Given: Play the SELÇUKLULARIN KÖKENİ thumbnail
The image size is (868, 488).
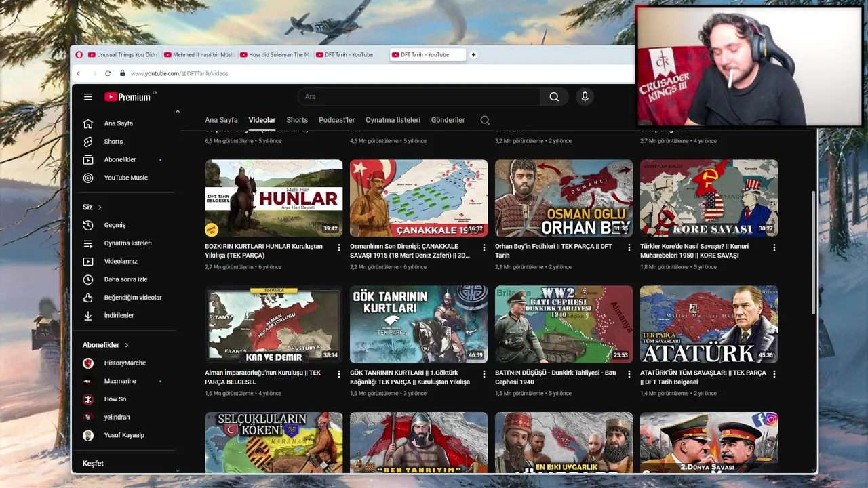Looking at the screenshot, I should (273, 443).
